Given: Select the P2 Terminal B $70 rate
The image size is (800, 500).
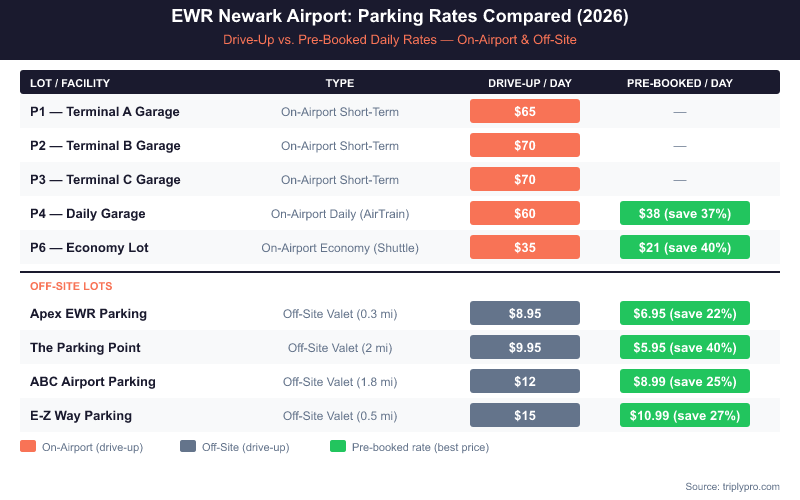Looking at the screenshot, I should (x=525, y=146).
